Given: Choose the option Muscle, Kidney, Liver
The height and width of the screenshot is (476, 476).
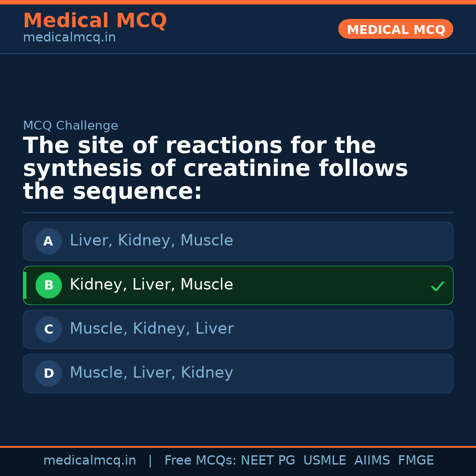Looking at the screenshot, I should pos(151,329).
